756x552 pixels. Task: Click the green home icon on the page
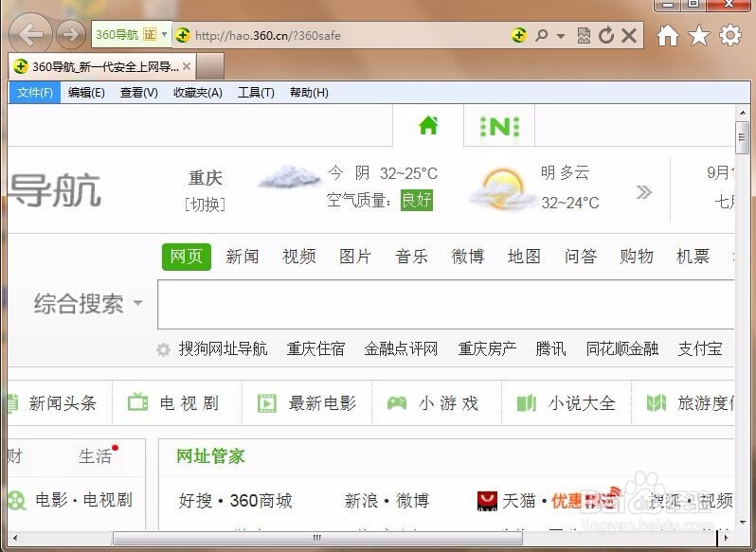coord(428,126)
